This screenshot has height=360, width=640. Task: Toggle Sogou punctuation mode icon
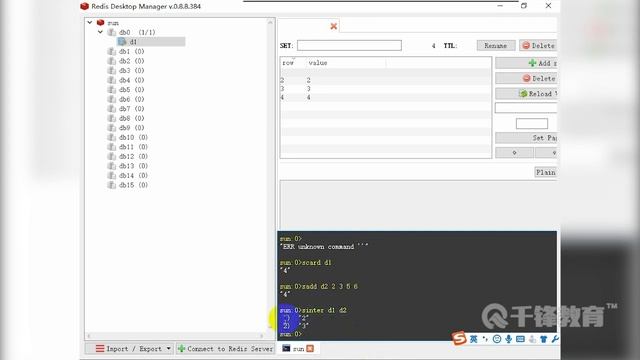coord(485,339)
